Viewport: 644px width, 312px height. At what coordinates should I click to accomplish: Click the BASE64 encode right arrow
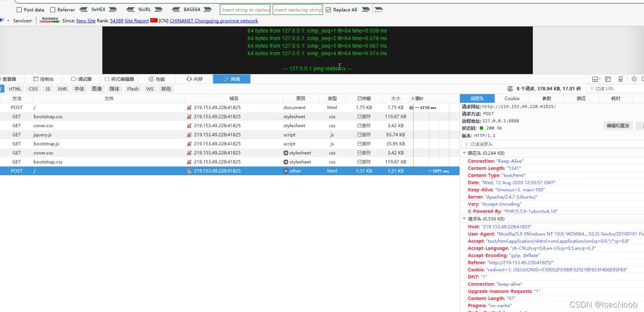pyautogui.click(x=207, y=9)
